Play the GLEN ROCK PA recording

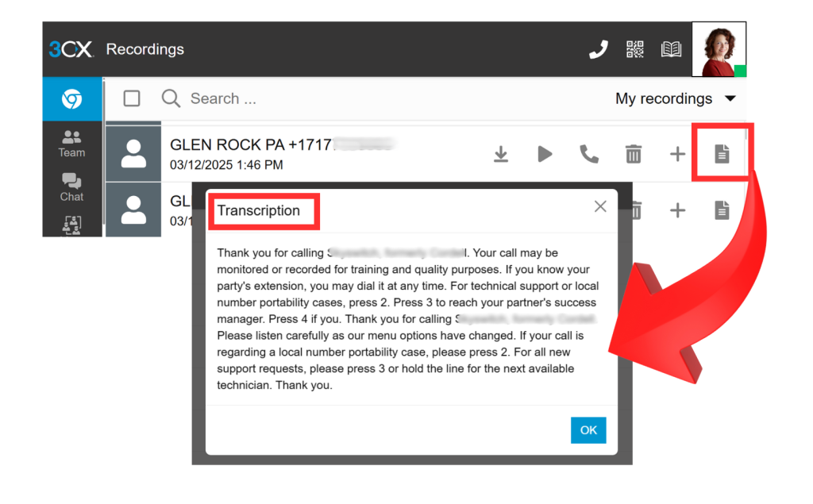tap(545, 154)
